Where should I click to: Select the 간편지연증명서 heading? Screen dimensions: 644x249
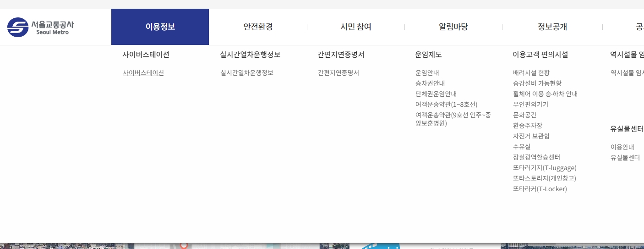coord(341,55)
